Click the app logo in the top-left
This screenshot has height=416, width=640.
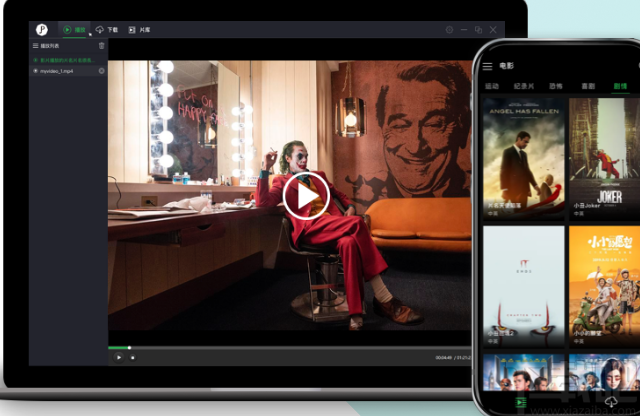tap(42, 30)
